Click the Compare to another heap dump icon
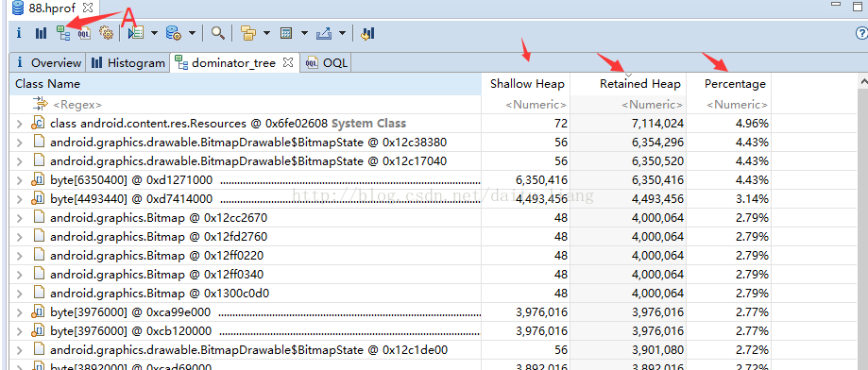 pos(367,34)
